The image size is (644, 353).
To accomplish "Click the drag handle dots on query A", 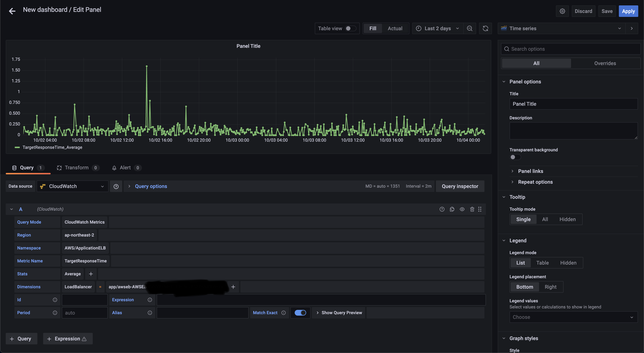I will pyautogui.click(x=480, y=209).
